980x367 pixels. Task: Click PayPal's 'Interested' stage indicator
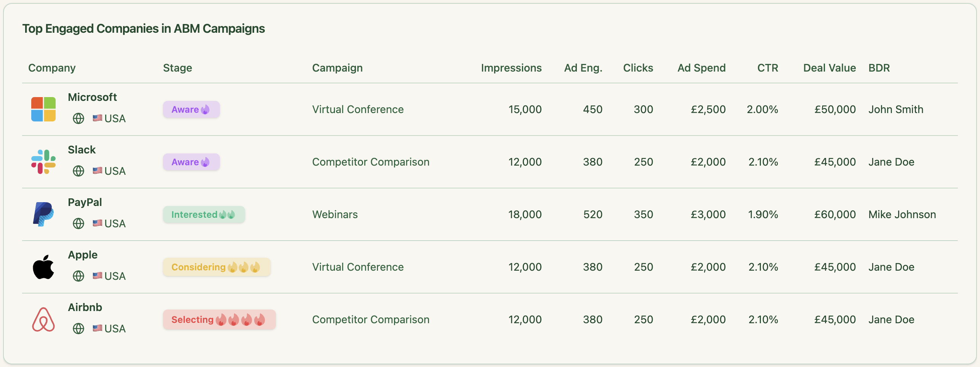[203, 214]
